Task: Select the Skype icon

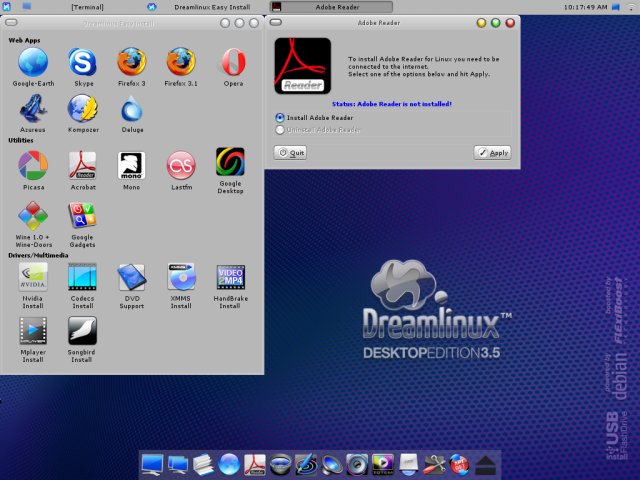Action: (83, 62)
